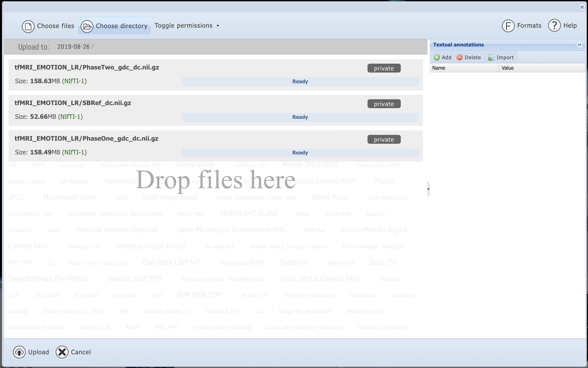Click the red Delete annotation icon
This screenshot has width=588, height=368.
click(459, 57)
